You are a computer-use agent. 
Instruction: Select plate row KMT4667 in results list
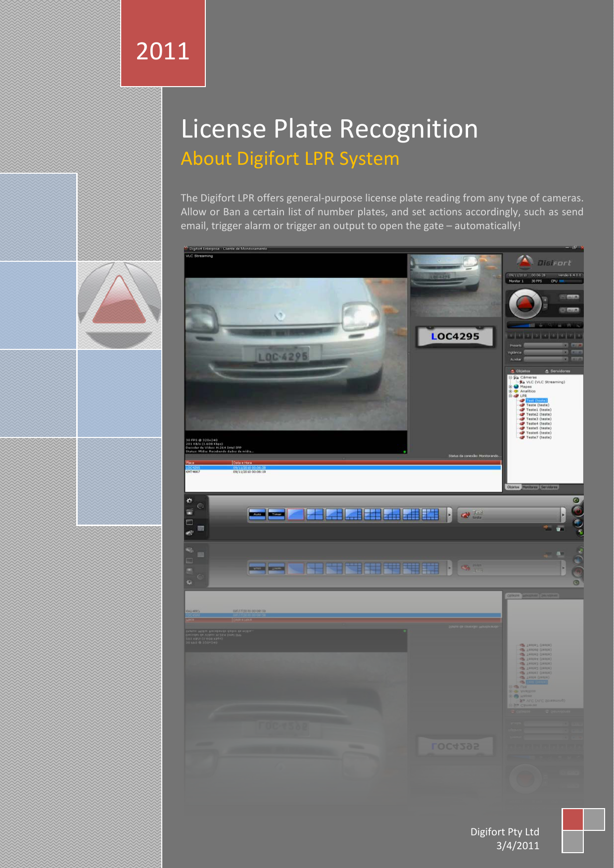click(x=343, y=472)
